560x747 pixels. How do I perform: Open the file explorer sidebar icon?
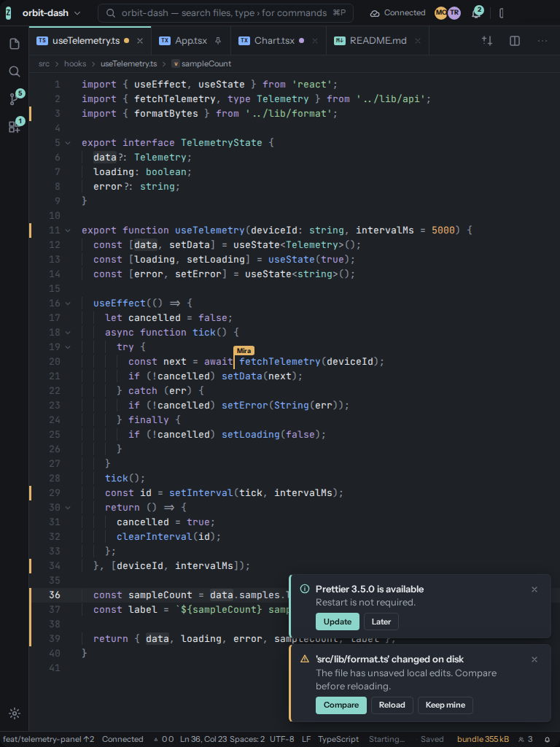click(x=15, y=44)
